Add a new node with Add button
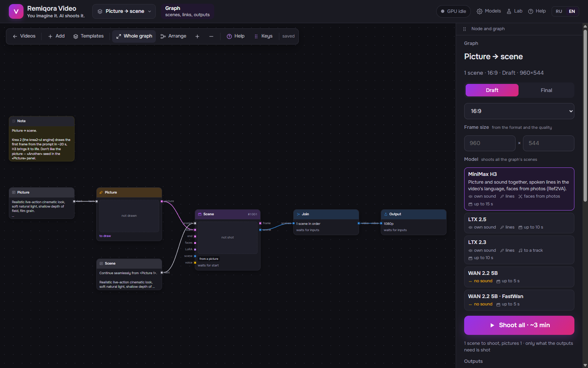 pyautogui.click(x=57, y=36)
